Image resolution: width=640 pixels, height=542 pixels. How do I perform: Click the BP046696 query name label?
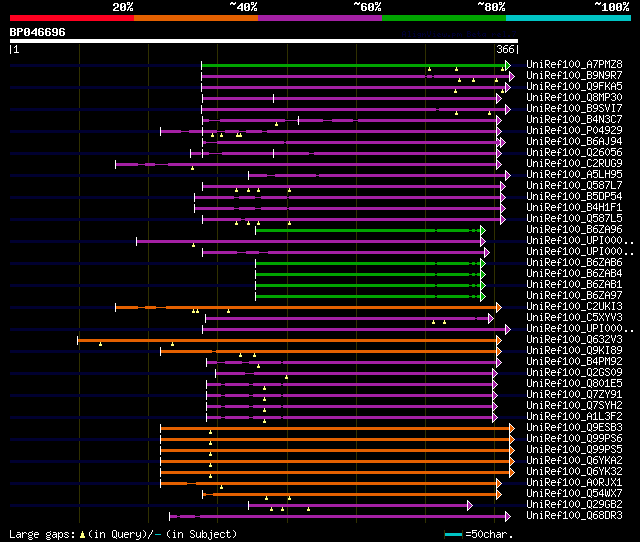38,32
